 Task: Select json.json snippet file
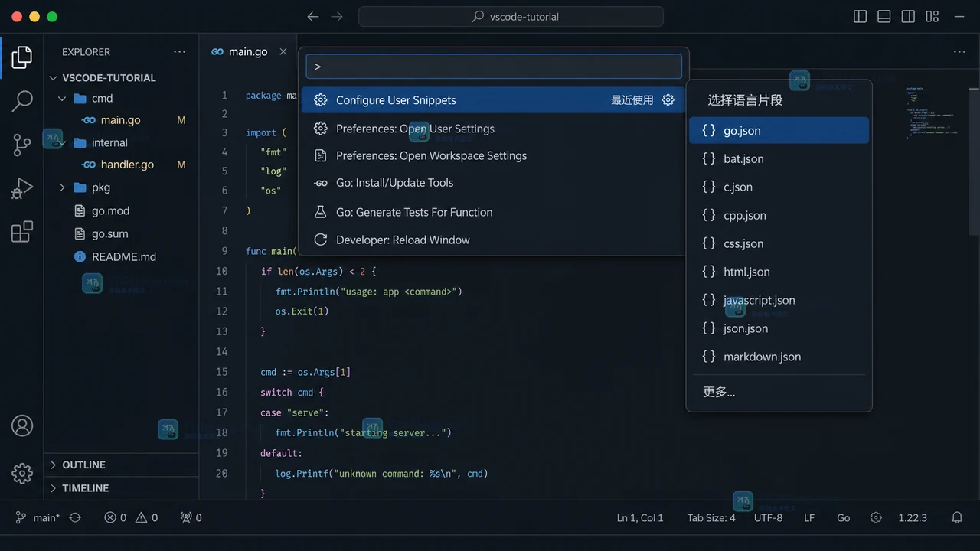[x=779, y=328]
